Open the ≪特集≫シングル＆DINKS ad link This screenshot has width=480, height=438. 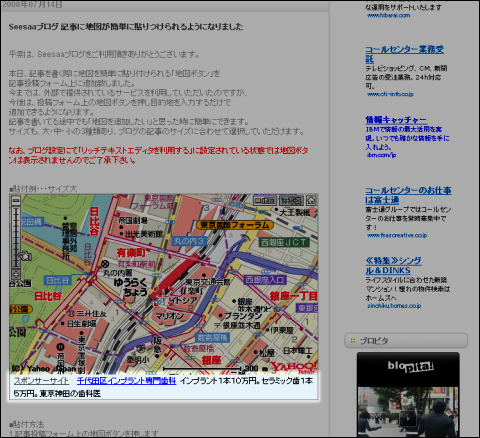coord(393,265)
